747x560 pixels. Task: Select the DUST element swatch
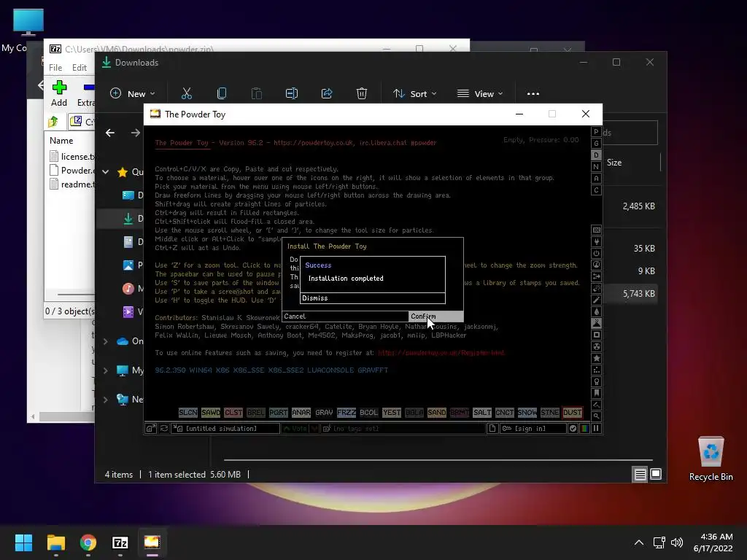572,413
